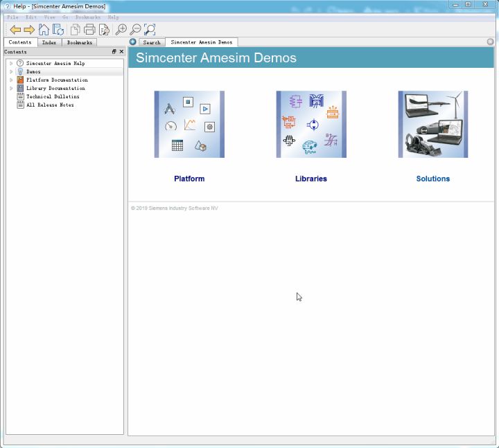
Task: Go forward with the right arrow icon
Action: pyautogui.click(x=29, y=30)
